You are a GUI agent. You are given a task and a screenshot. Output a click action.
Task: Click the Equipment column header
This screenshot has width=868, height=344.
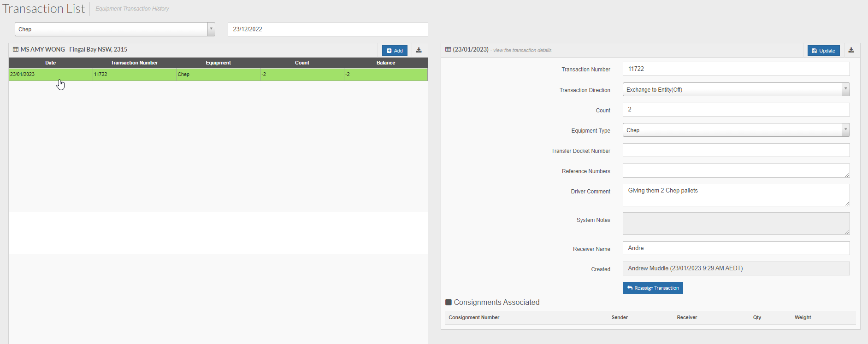218,63
